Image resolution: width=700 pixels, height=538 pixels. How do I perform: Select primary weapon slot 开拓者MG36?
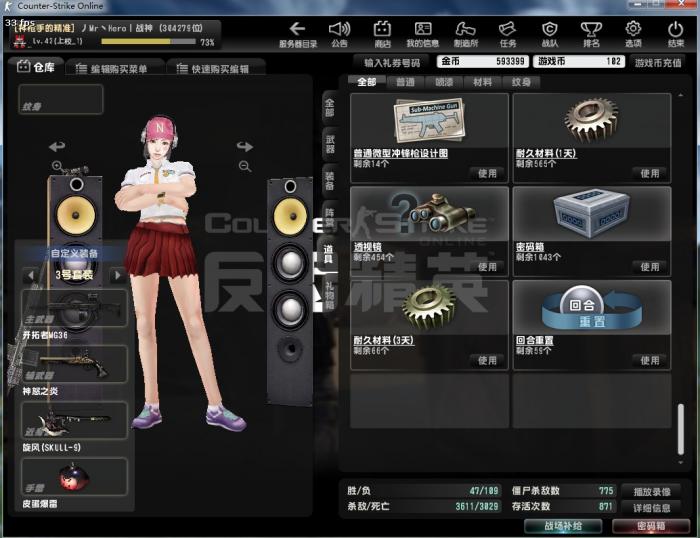pyautogui.click(x=74, y=308)
